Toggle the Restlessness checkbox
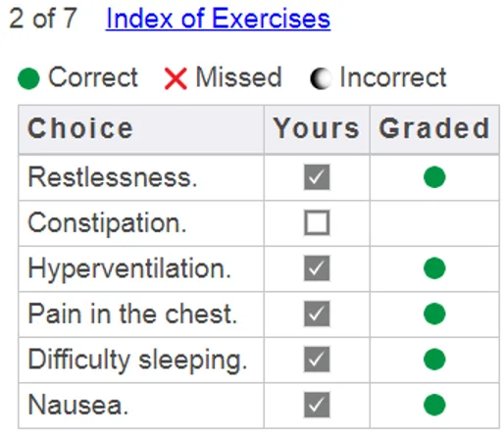The image size is (504, 433). click(x=317, y=177)
